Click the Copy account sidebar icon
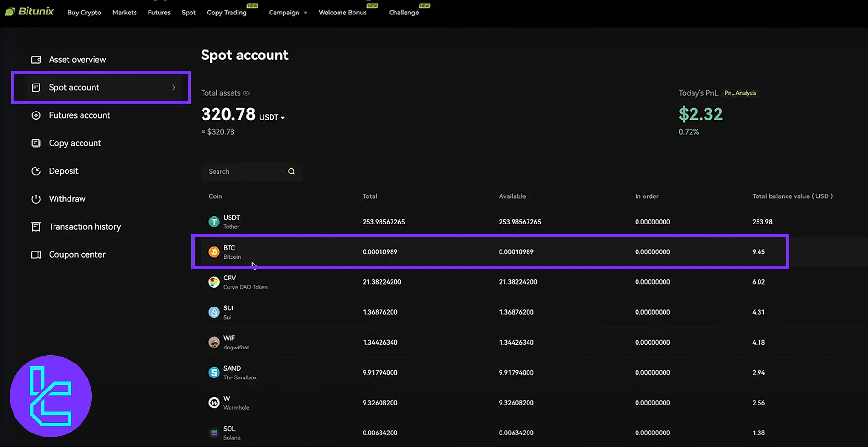This screenshot has height=447, width=868. pyautogui.click(x=36, y=143)
